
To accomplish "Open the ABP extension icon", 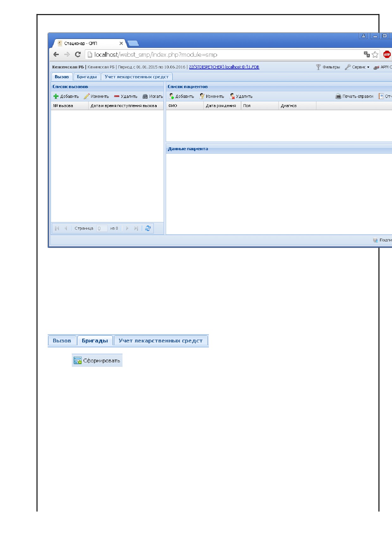I will 387,54.
